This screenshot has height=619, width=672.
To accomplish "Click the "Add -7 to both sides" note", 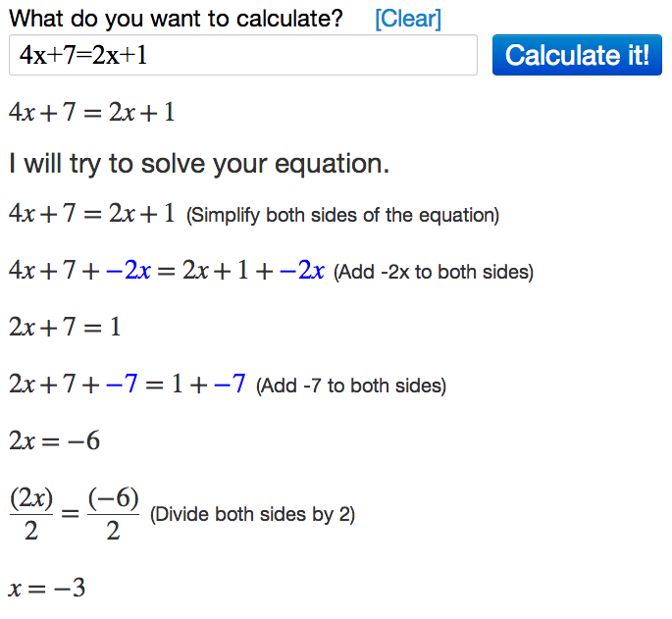I will (x=351, y=387).
